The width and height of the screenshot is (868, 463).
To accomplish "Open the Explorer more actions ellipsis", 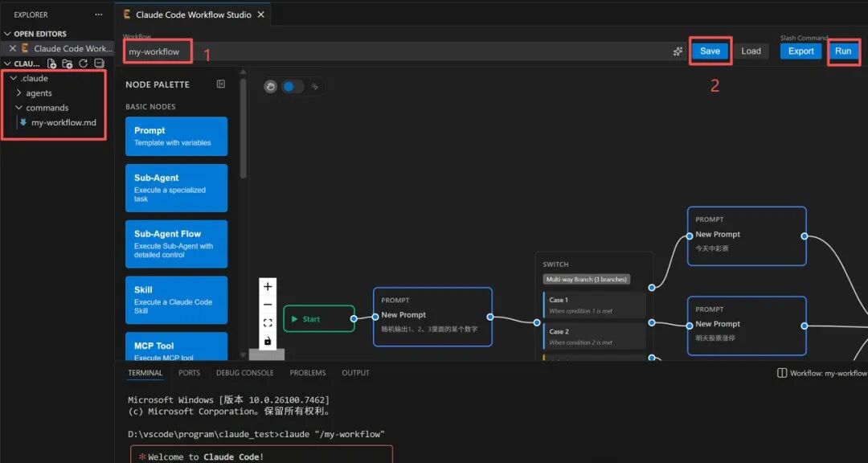I will pyautogui.click(x=99, y=15).
